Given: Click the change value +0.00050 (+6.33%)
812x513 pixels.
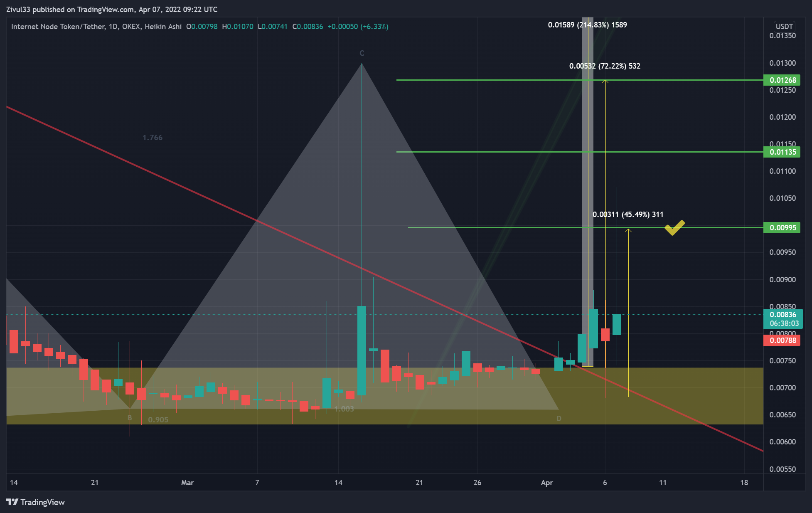Looking at the screenshot, I should click(358, 27).
